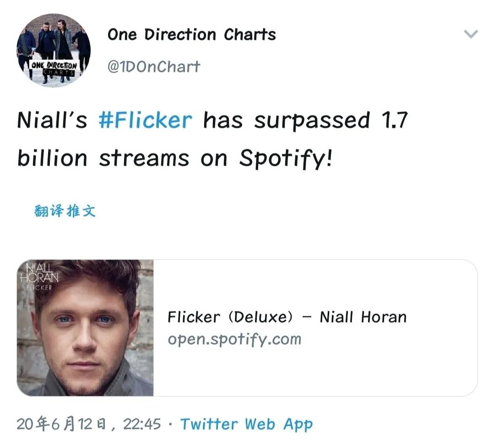Screen dimensions: 493x448
Task: Open the Twitter Web App source link
Action: pyautogui.click(x=246, y=424)
